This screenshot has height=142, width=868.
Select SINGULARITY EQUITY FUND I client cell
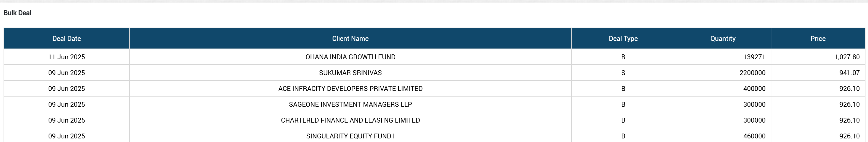[350, 136]
